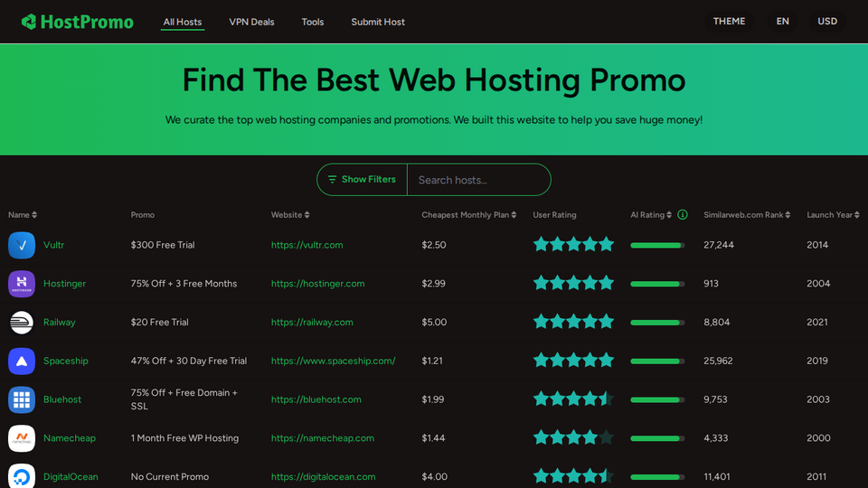This screenshot has height=488, width=868.
Task: Click the User Rating column header
Action: [554, 215]
